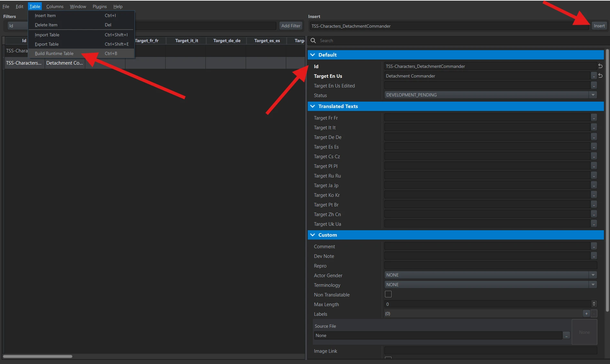The image size is (610, 364).
Task: Choose Import Table menu entry
Action: (x=81, y=35)
